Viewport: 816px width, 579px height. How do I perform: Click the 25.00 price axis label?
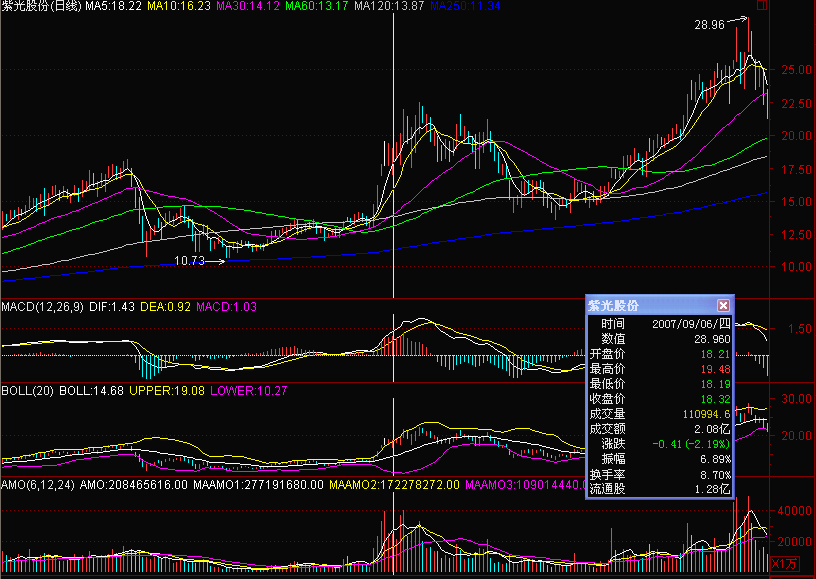point(795,70)
